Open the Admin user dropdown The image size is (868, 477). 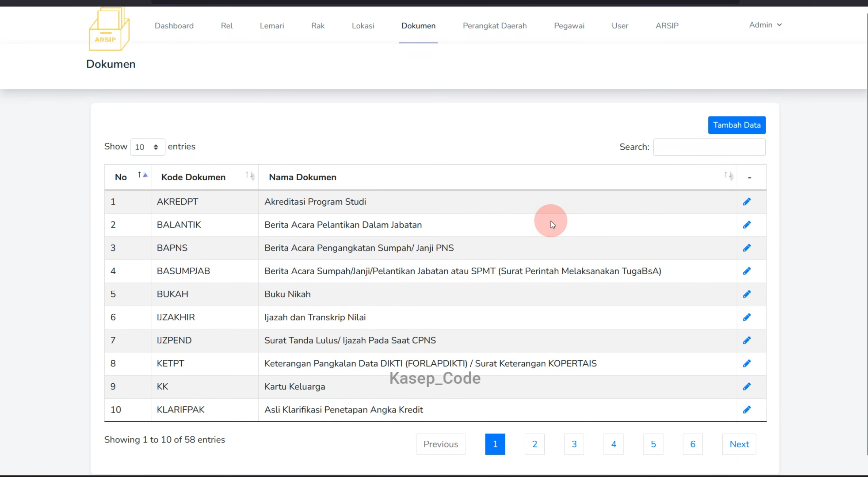point(765,25)
